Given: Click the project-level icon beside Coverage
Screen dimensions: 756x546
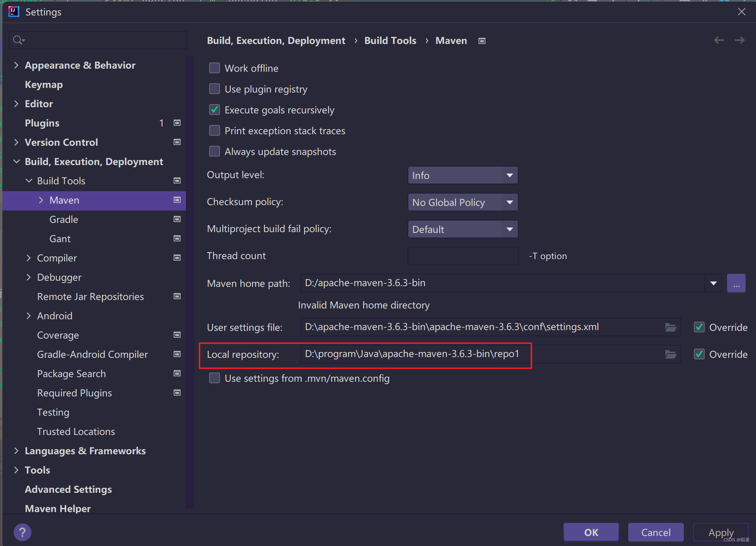Looking at the screenshot, I should 177,335.
